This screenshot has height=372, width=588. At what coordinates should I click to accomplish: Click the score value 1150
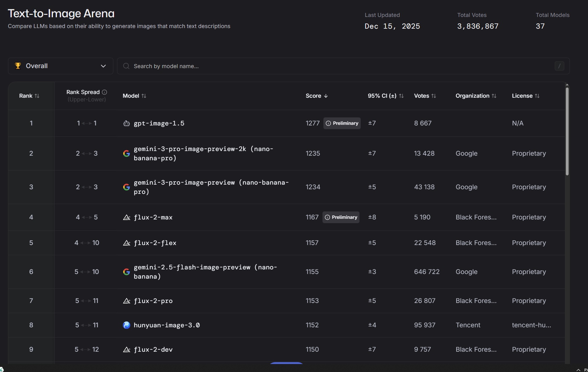pos(312,350)
